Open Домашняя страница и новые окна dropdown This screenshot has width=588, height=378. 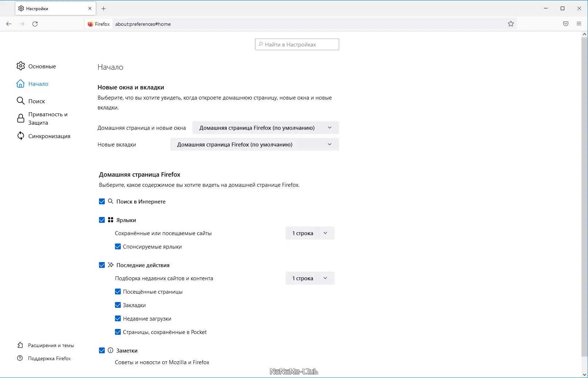tap(266, 128)
